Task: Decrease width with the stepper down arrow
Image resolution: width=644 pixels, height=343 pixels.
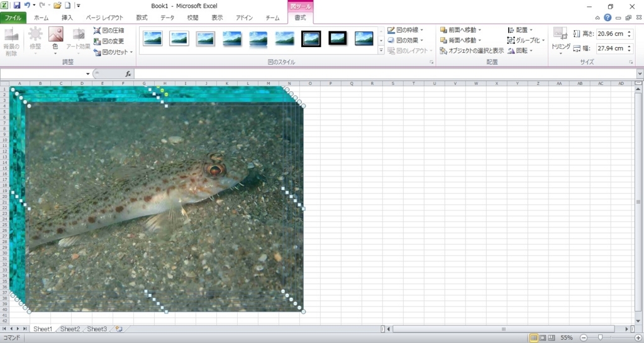Action: (629, 51)
